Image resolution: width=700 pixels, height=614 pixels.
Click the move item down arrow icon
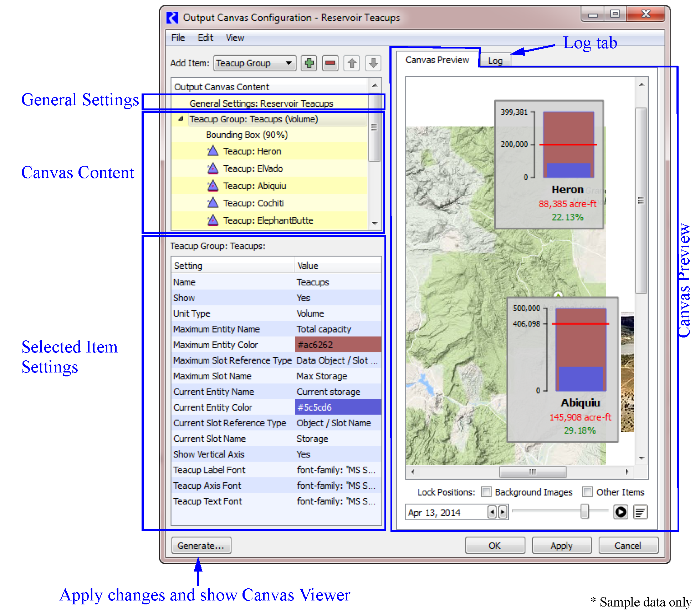(373, 64)
